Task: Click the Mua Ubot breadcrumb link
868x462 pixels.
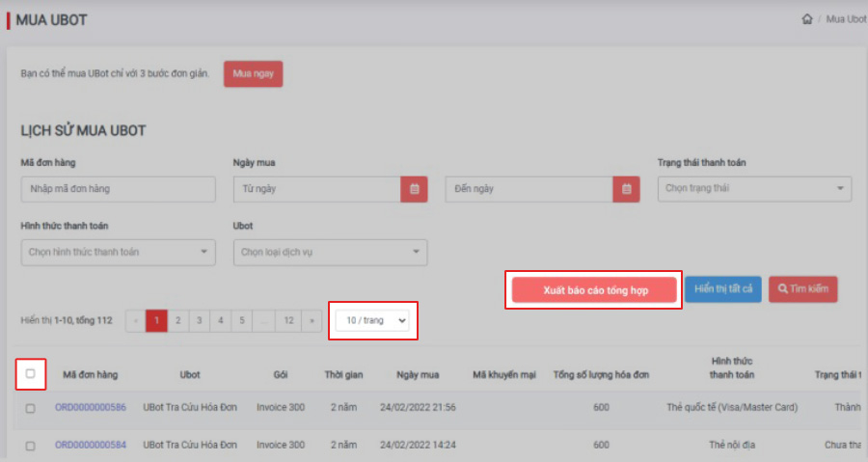Action: 846,19
